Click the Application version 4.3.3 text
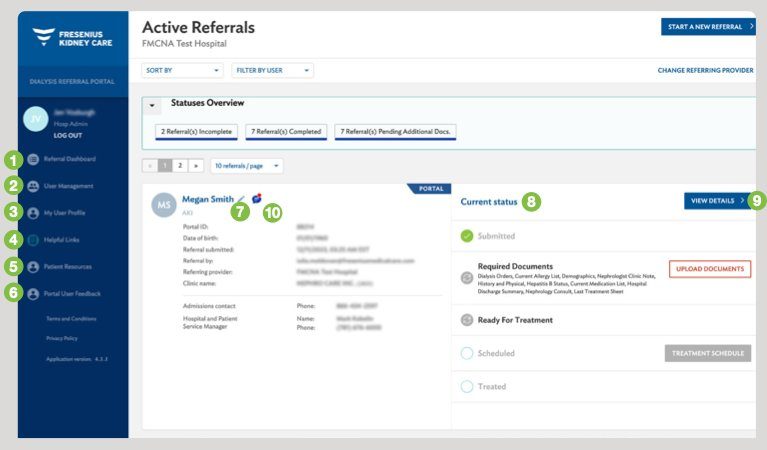Image resolution: width=767 pixels, height=450 pixels. point(77,359)
